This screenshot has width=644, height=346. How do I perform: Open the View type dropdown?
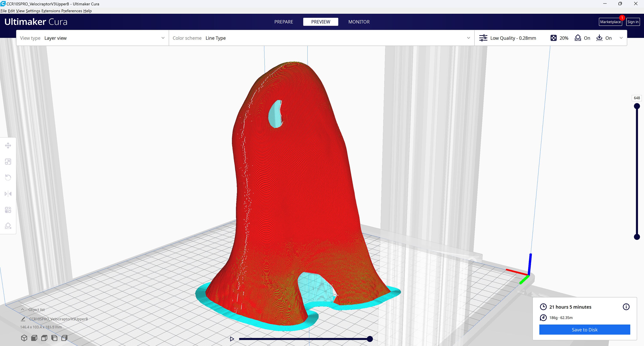pos(92,38)
